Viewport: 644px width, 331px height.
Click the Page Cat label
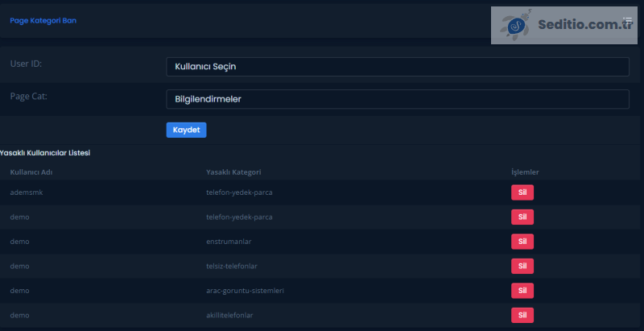tap(28, 96)
